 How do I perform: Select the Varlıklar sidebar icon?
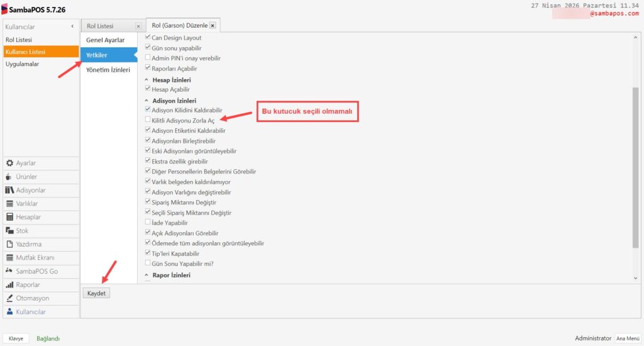click(x=9, y=204)
